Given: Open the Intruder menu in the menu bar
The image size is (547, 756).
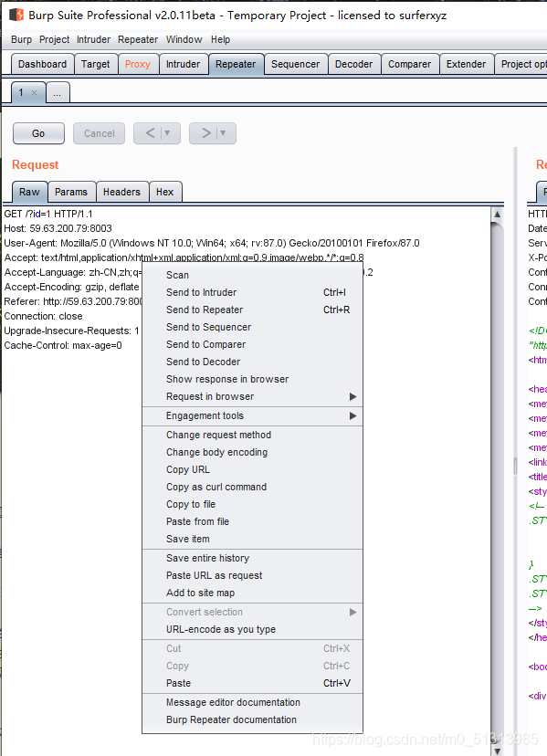Looking at the screenshot, I should pos(93,39).
